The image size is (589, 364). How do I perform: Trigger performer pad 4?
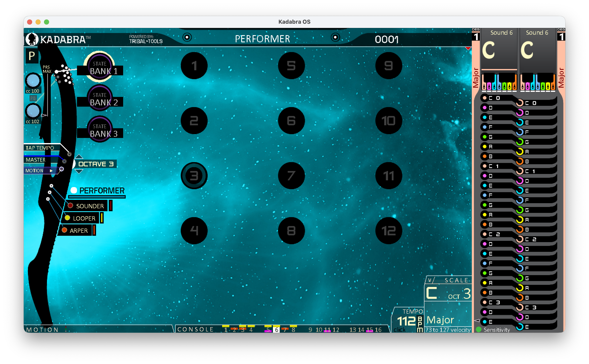pos(194,231)
